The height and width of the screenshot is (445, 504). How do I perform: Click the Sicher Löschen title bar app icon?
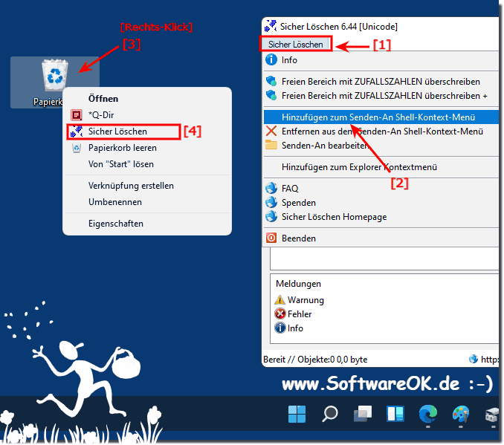tap(271, 26)
